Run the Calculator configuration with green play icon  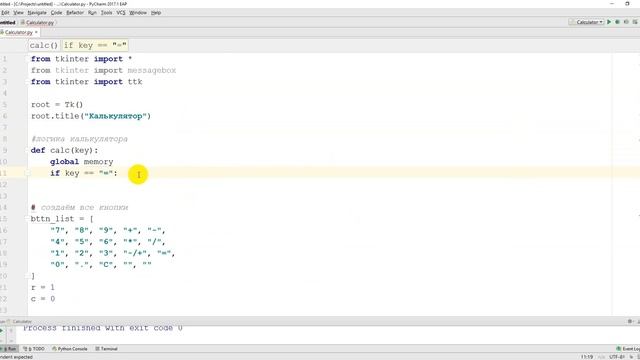[x=609, y=22]
